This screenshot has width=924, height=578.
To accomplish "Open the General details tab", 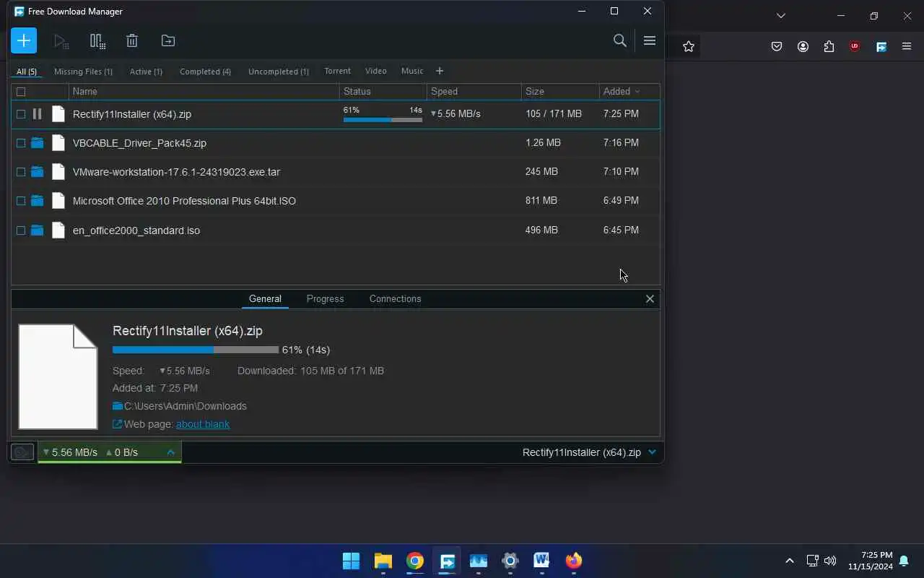I will click(x=265, y=298).
